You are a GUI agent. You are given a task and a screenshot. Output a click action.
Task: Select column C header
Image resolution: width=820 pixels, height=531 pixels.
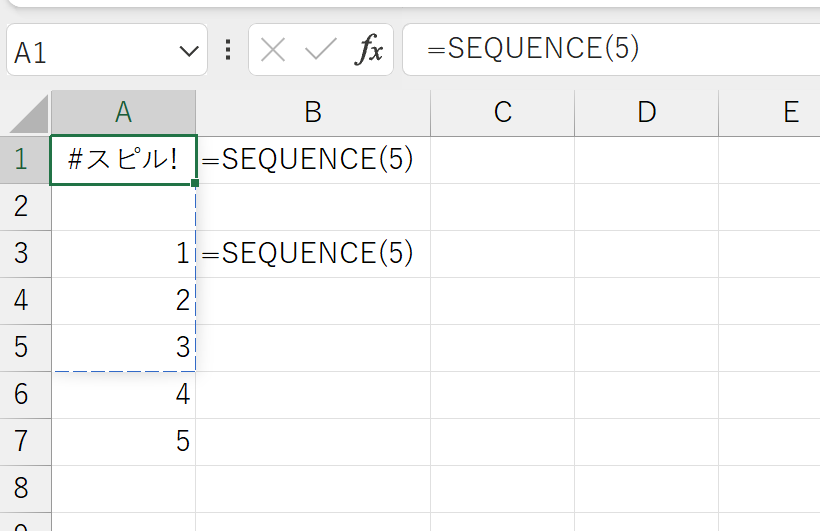(x=503, y=112)
